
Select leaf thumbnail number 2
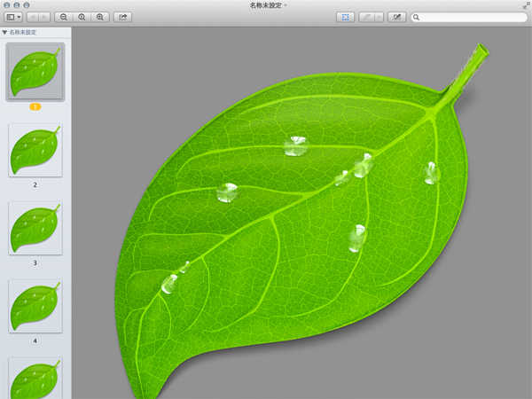[35, 151]
